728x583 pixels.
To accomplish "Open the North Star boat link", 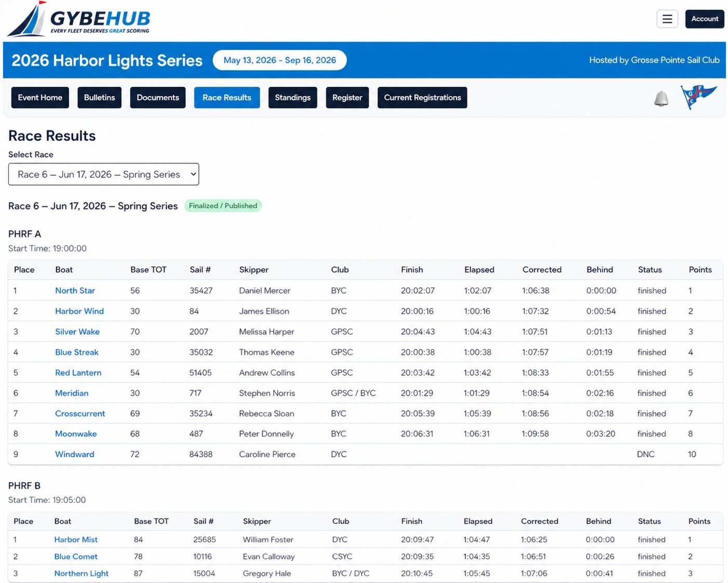I will (75, 290).
